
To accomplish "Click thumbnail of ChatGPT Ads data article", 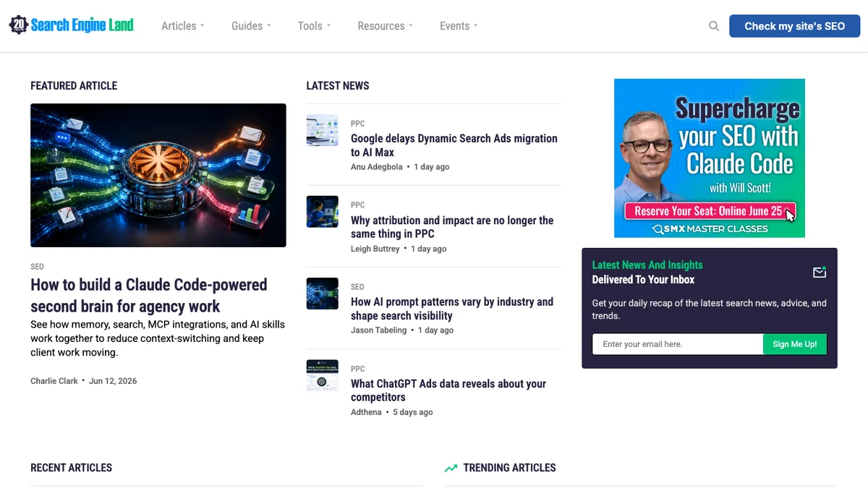I will [x=322, y=375].
